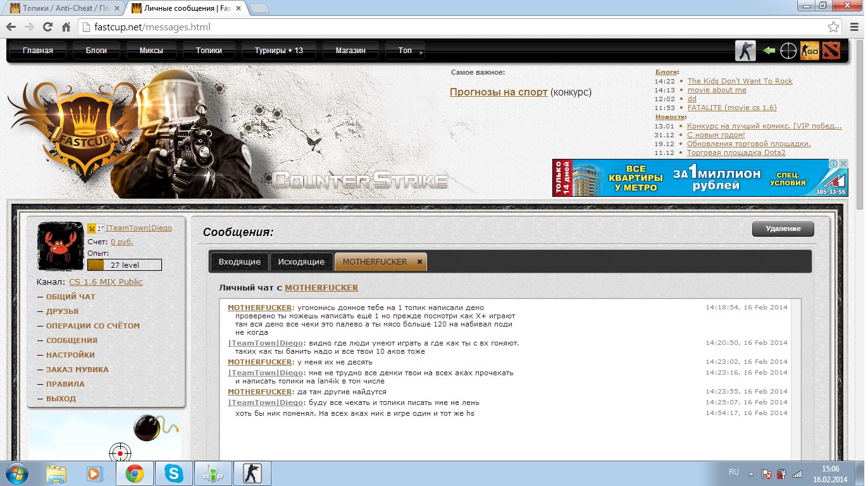Open Windows Explorer from taskbar

56,473
